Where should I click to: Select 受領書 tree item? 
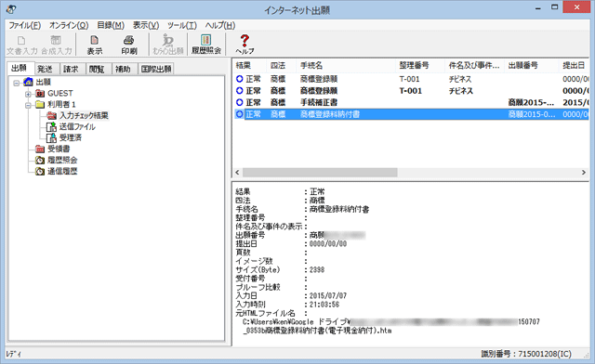tap(59, 149)
